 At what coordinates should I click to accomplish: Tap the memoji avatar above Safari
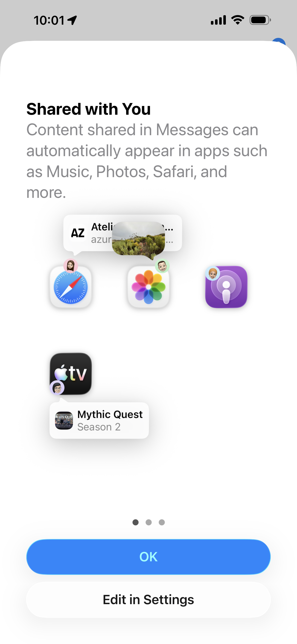[71, 266]
